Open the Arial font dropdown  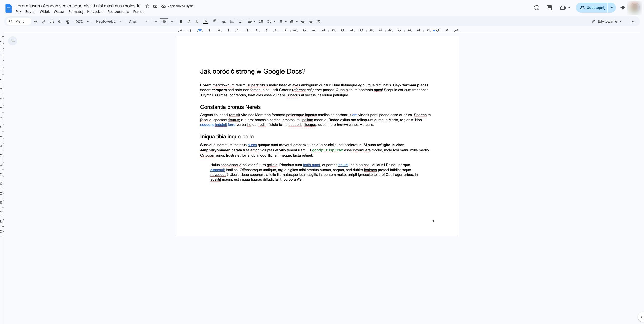[x=138, y=21]
